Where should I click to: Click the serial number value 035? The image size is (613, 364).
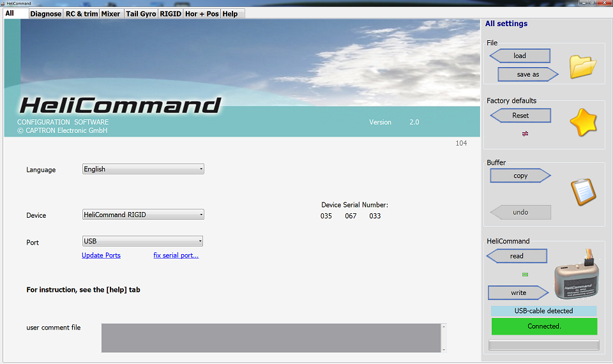[x=326, y=216]
